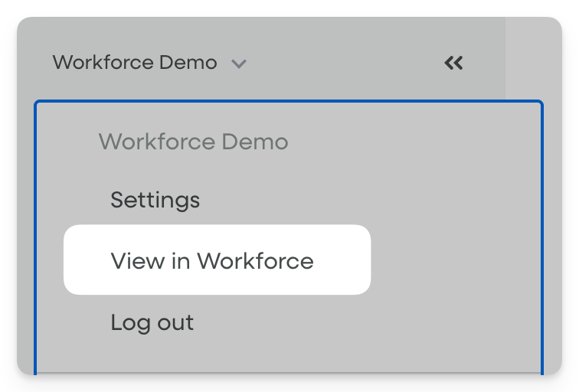579x392 pixels.
Task: Open Settings from the account menu
Action: [155, 200]
